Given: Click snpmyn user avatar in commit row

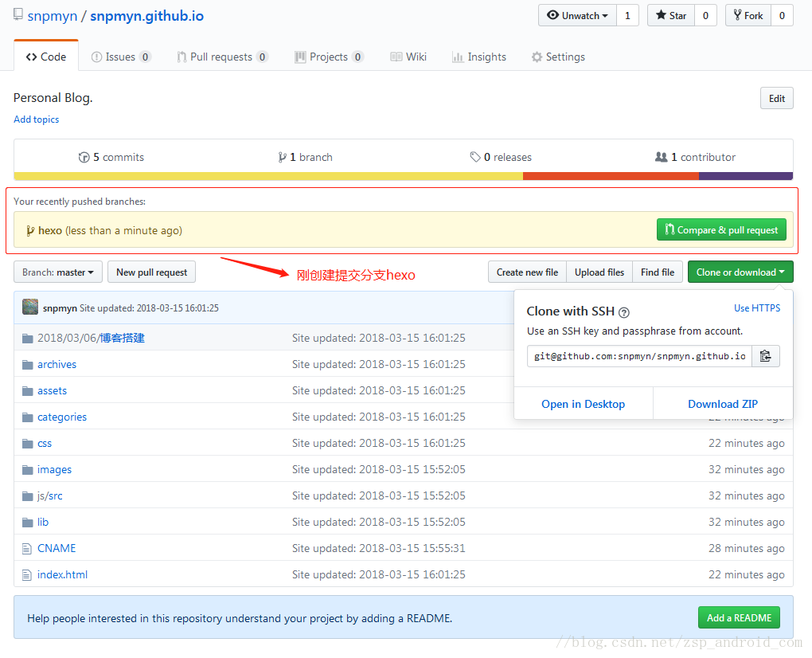Looking at the screenshot, I should [30, 307].
